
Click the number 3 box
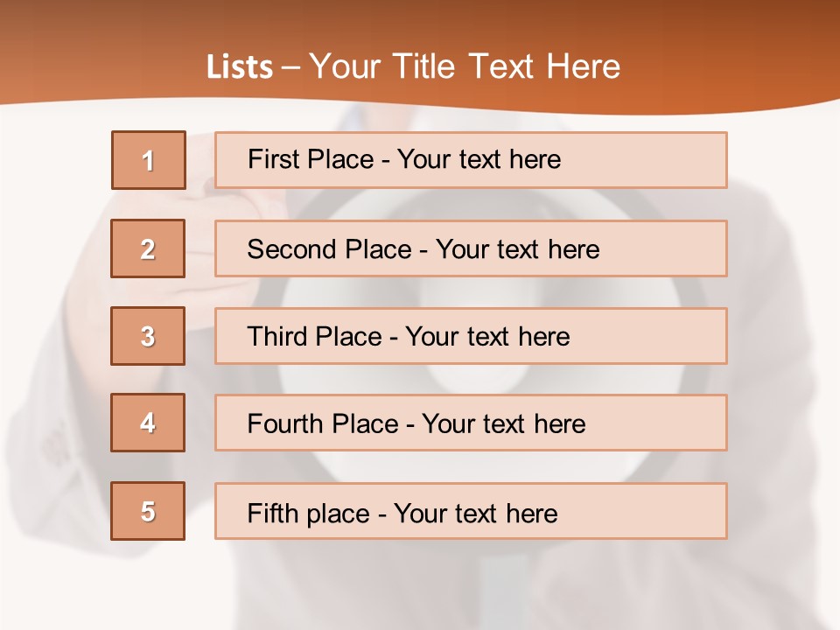click(x=148, y=336)
